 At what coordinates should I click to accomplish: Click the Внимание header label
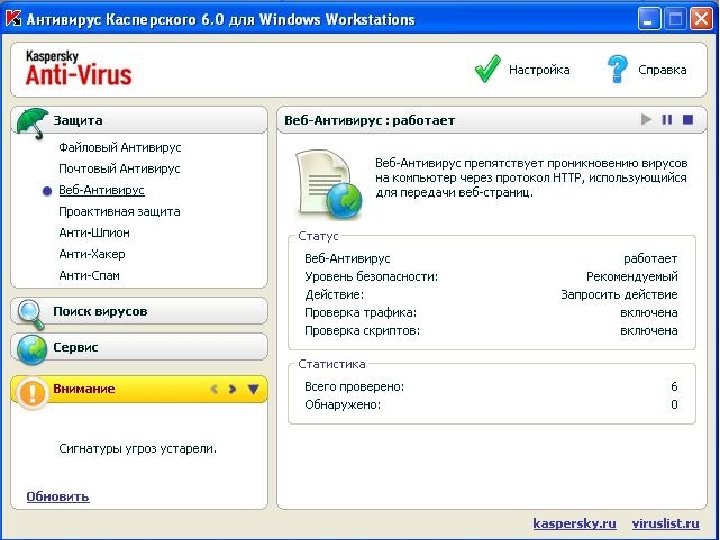pos(84,389)
